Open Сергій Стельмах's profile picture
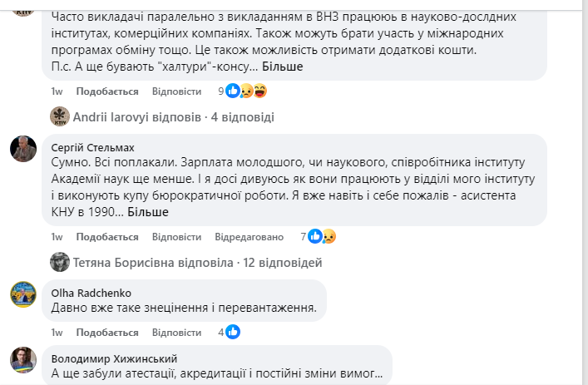588x385 pixels. [22, 149]
